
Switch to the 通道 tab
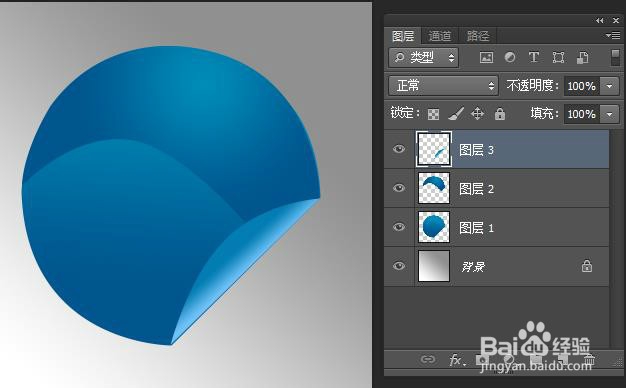(x=440, y=36)
